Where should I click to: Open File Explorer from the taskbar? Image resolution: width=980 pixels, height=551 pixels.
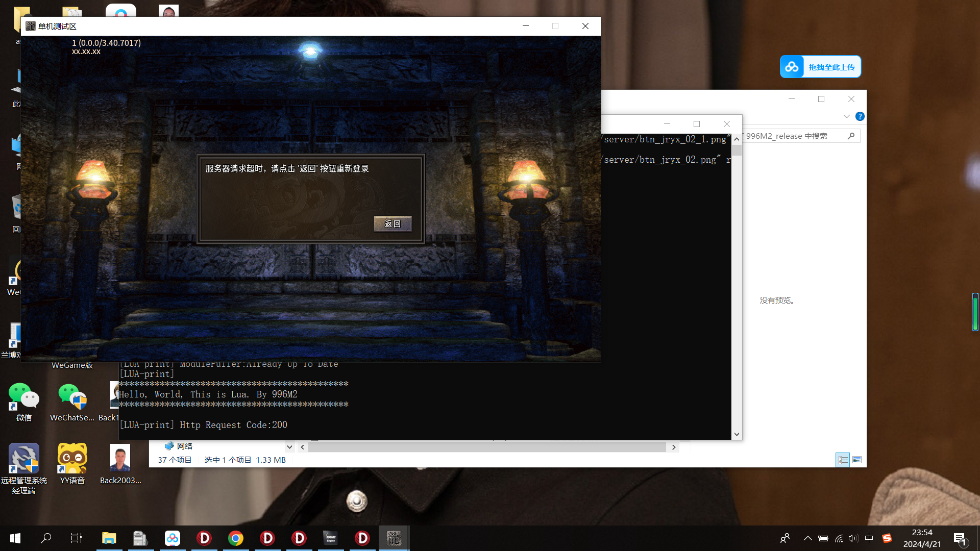point(109,538)
